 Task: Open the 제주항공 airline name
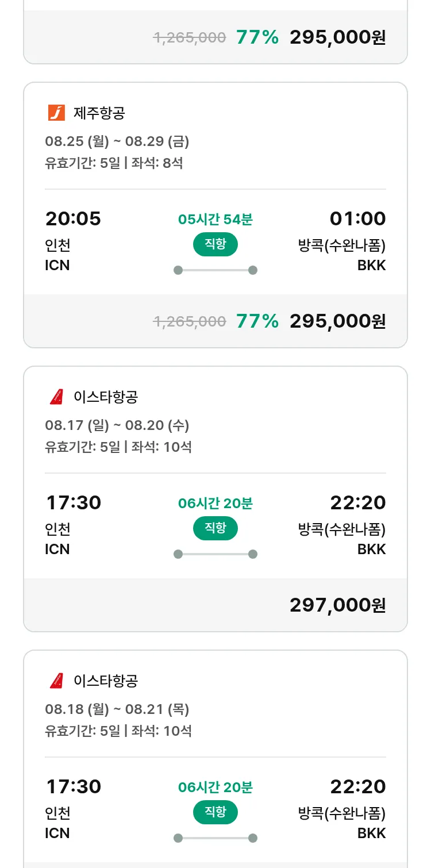(99, 113)
